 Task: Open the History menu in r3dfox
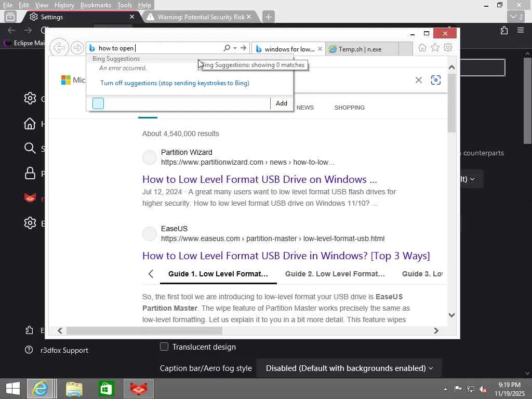pos(64,5)
